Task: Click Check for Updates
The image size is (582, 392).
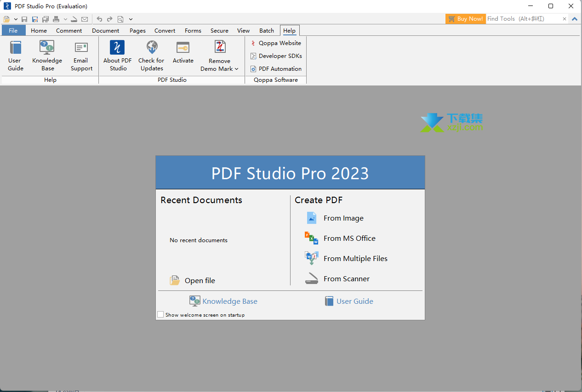Action: click(x=152, y=56)
